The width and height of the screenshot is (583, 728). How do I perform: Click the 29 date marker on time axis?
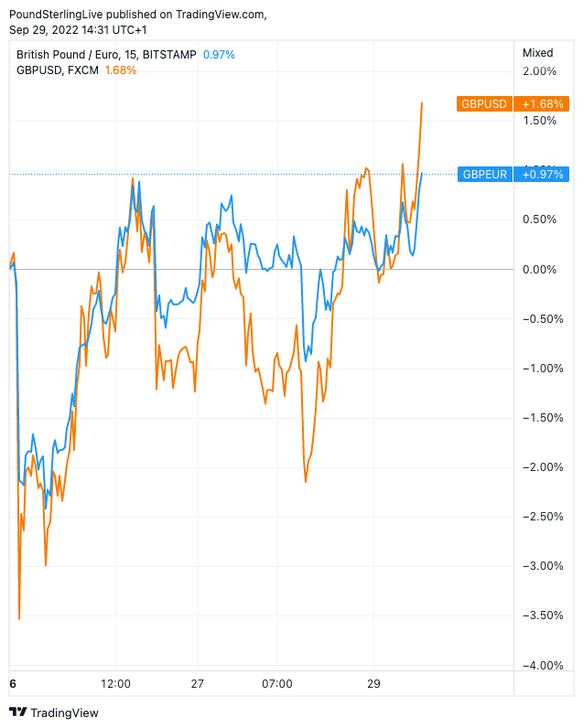[x=373, y=684]
